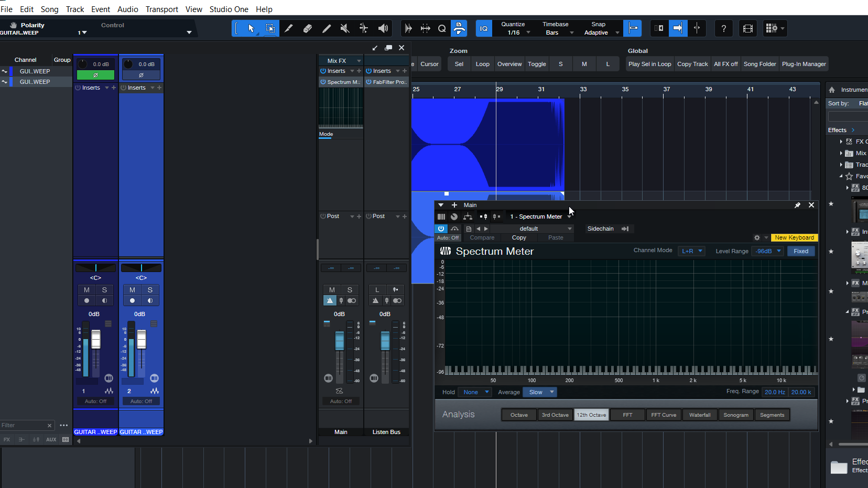
Task: Select the Eraser tool
Action: click(308, 28)
